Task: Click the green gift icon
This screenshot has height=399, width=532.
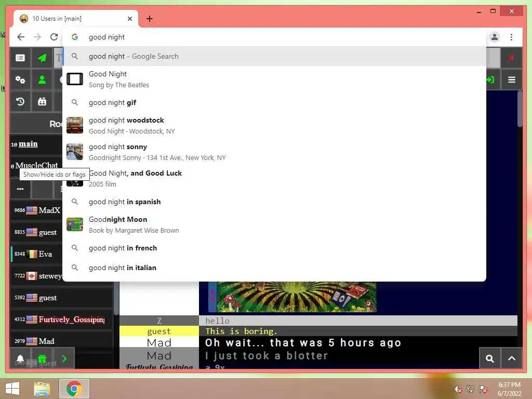Action: point(42,358)
